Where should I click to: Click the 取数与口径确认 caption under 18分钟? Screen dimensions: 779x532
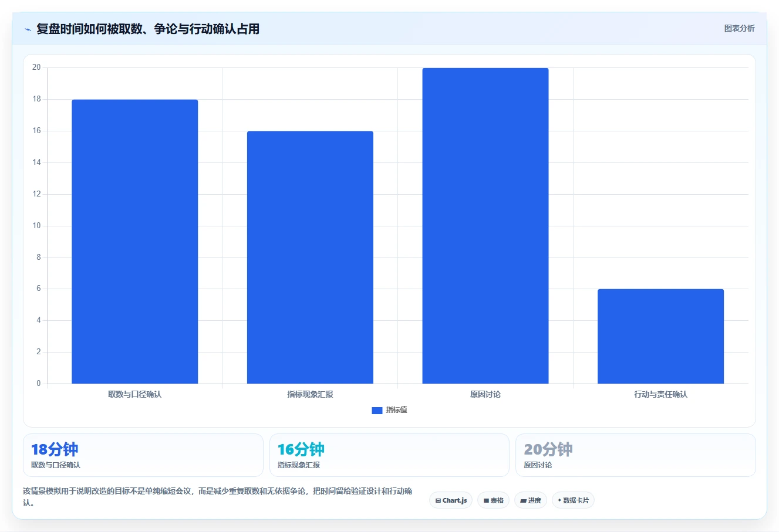(x=56, y=465)
